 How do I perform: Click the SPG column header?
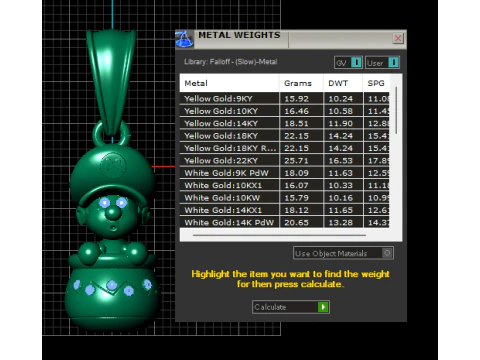tap(376, 83)
